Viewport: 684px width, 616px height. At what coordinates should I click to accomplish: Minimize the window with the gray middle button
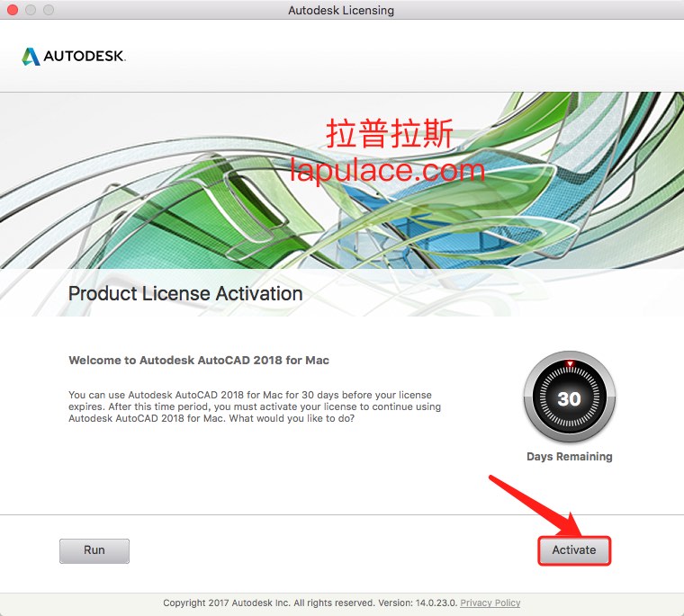click(31, 10)
